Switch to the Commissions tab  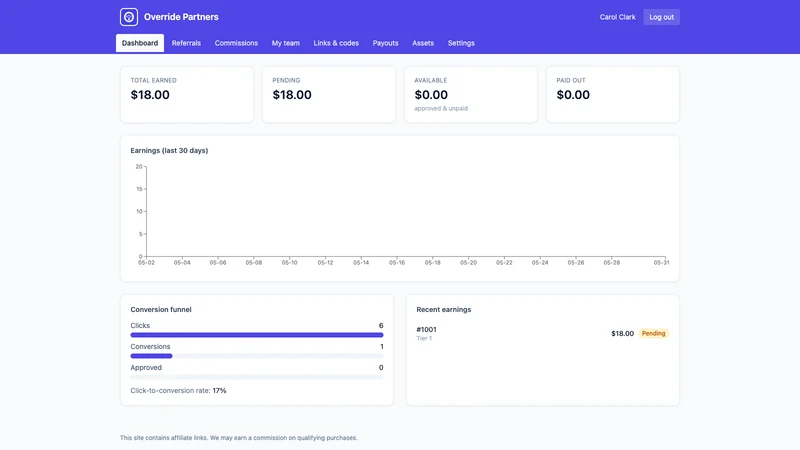coord(236,43)
